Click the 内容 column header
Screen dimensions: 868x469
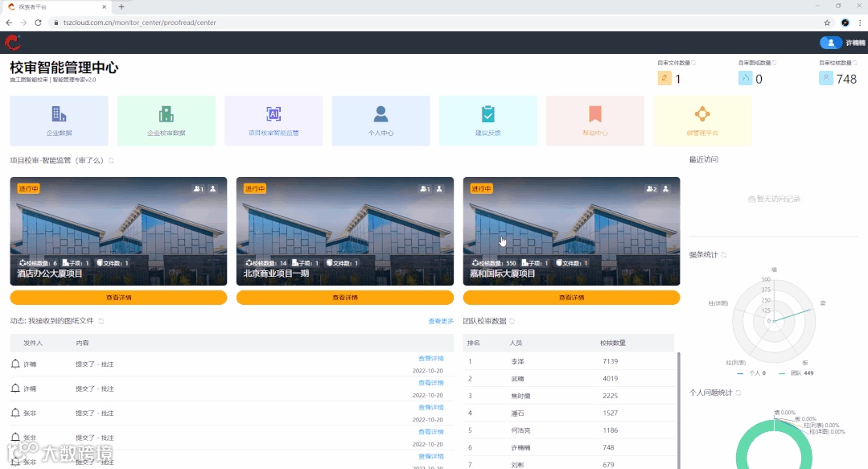pos(82,343)
